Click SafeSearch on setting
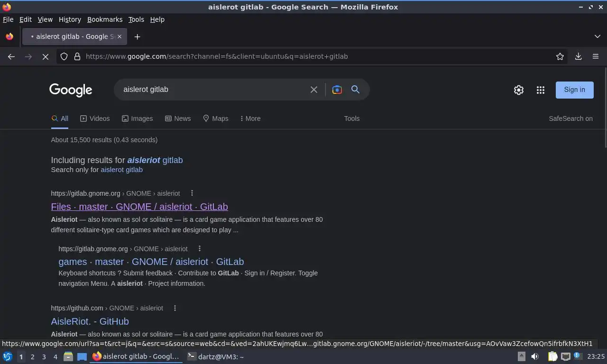This screenshot has height=364, width=607. [571, 118]
